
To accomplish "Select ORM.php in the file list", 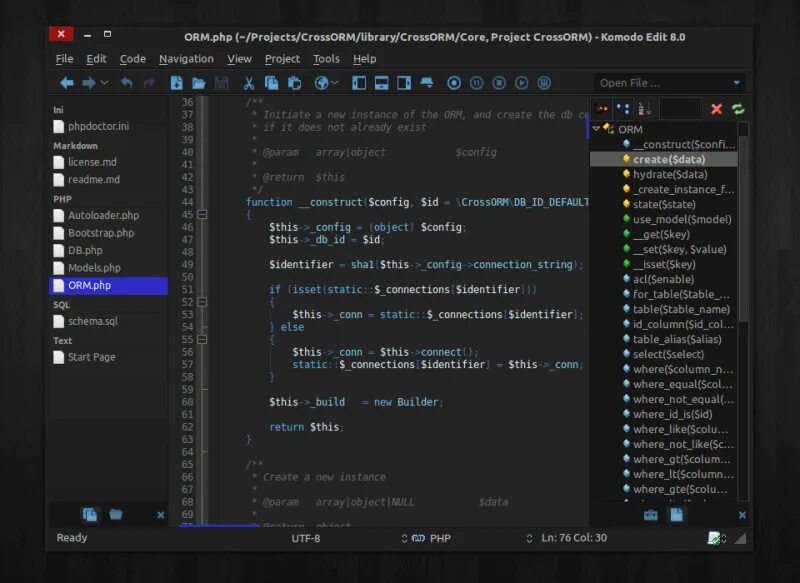I will tap(108, 285).
